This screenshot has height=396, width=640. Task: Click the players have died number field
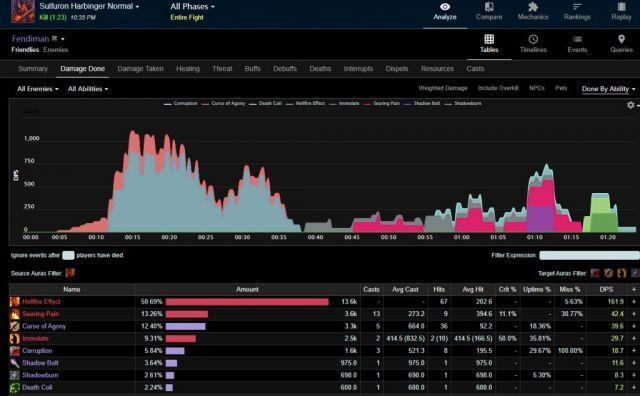(x=68, y=256)
